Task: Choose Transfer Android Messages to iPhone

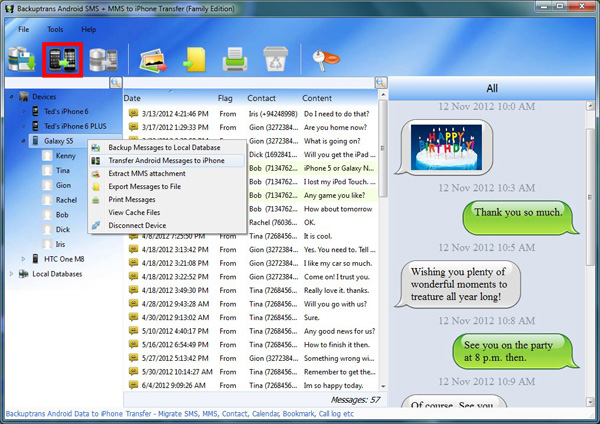Action: pos(167,160)
